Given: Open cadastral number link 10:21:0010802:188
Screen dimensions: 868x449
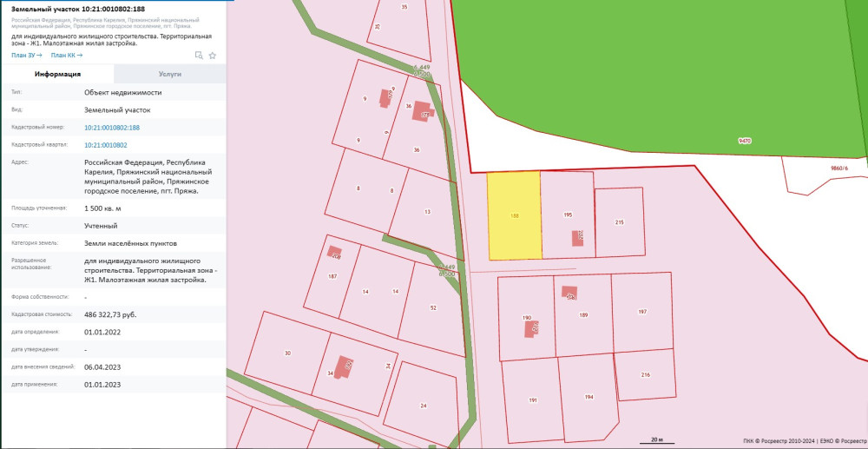Looking at the screenshot, I should (x=111, y=127).
